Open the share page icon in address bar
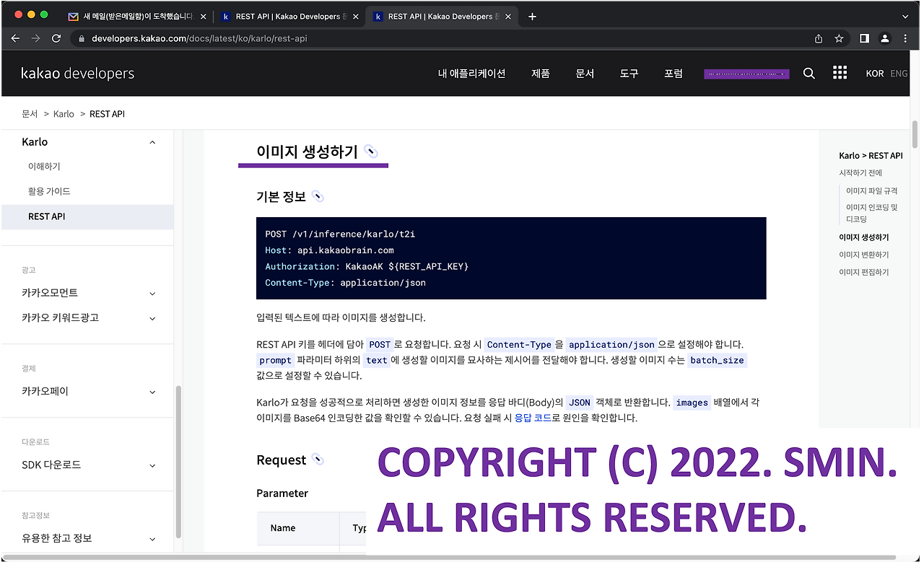924x562 pixels. click(x=819, y=38)
